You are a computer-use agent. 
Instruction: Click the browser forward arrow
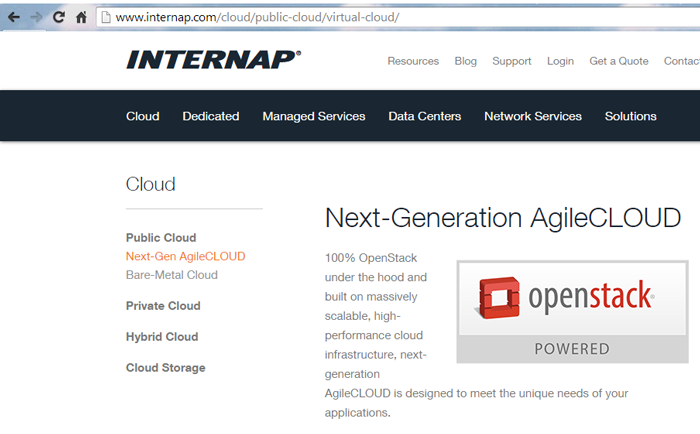36,17
